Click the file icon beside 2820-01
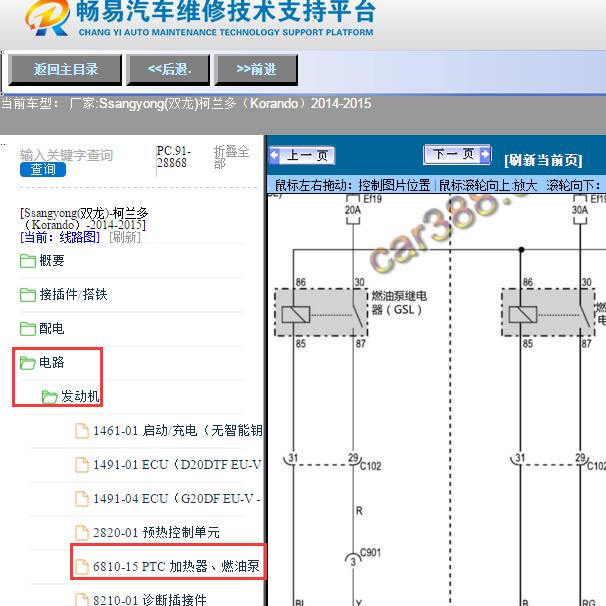 click(82, 533)
